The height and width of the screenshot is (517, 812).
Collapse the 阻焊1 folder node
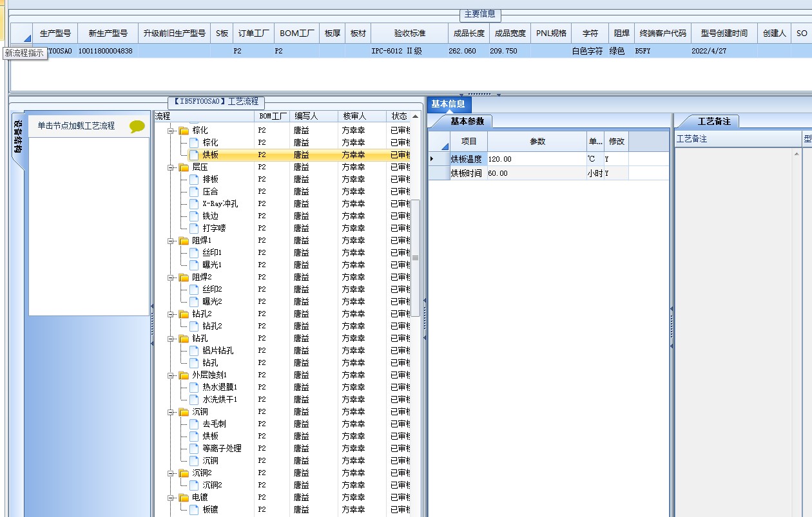point(171,241)
